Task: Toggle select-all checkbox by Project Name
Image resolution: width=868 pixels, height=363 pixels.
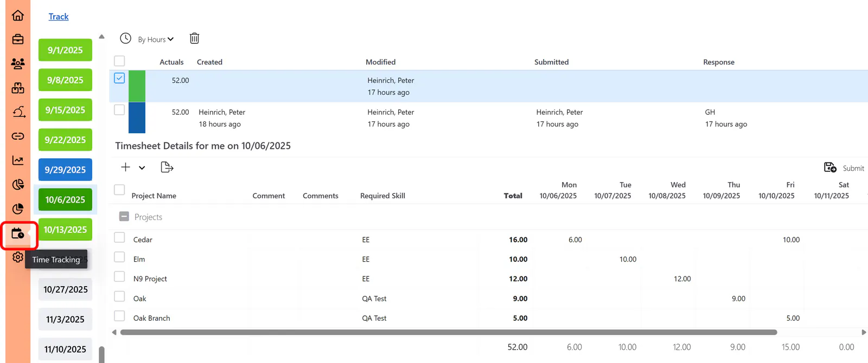Action: click(x=119, y=190)
